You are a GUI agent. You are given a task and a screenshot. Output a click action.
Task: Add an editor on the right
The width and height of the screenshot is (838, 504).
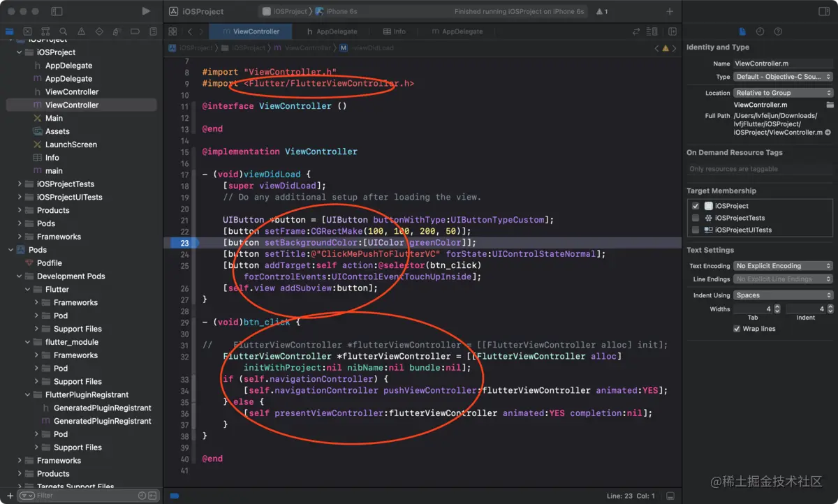point(672,31)
